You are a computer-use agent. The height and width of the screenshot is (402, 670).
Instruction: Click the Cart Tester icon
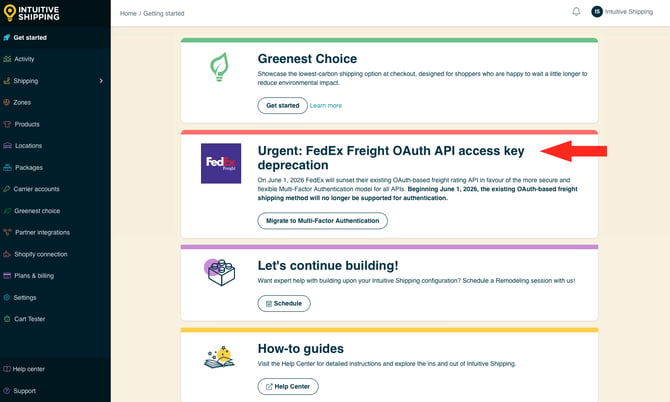(7, 319)
